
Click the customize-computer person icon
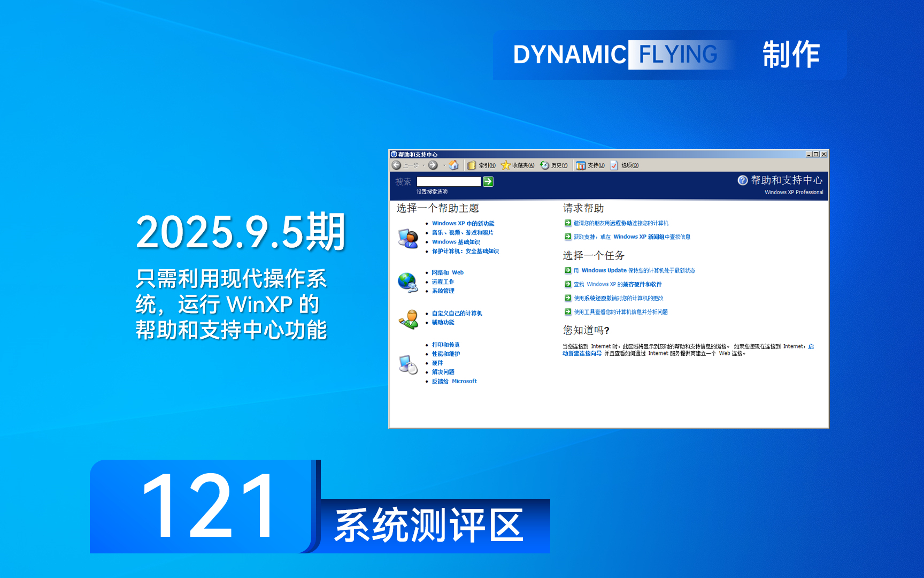409,320
